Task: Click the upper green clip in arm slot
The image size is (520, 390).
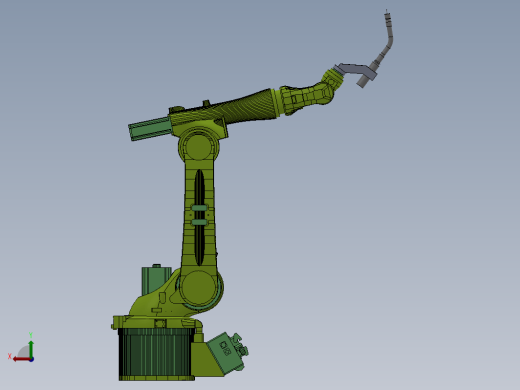Action: coord(199,208)
